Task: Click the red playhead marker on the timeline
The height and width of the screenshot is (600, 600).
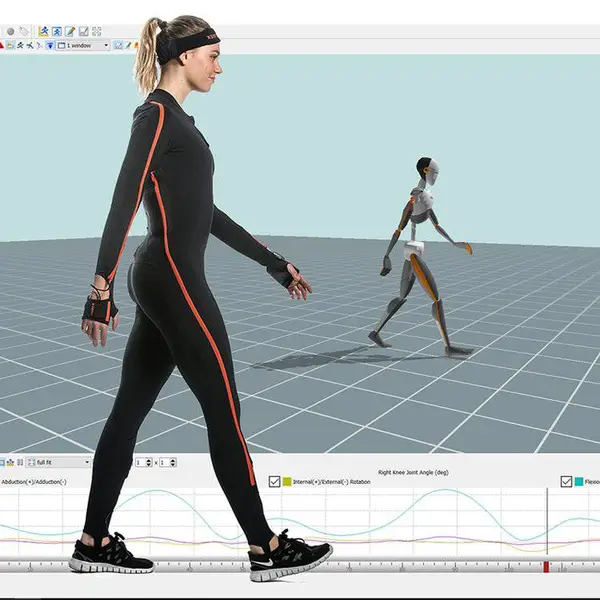Action: 546,567
